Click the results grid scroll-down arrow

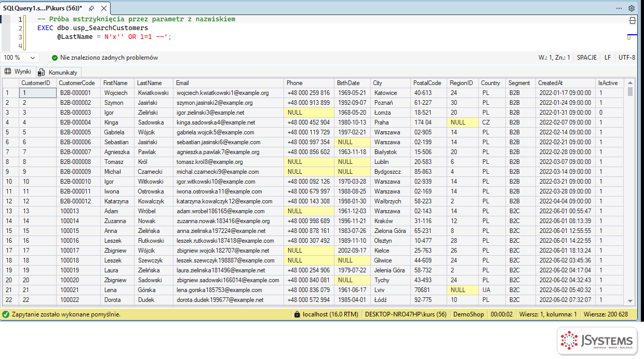(x=630, y=301)
